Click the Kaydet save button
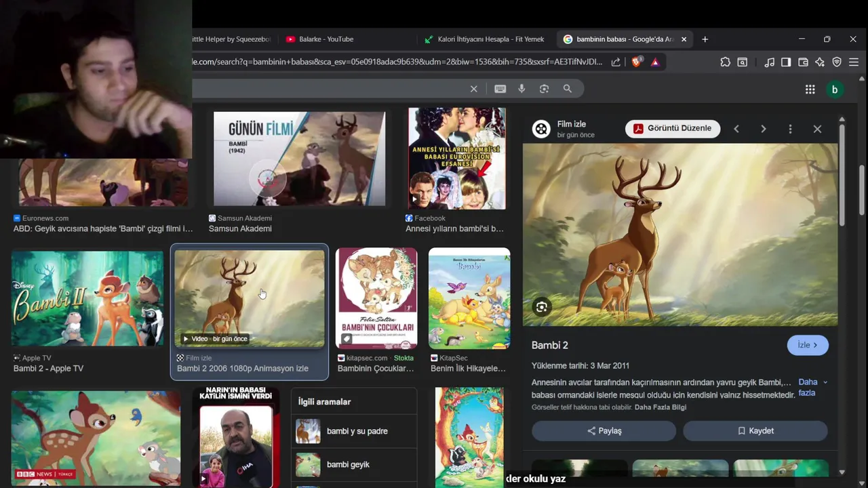Viewport: 868px width, 488px height. coord(755,430)
